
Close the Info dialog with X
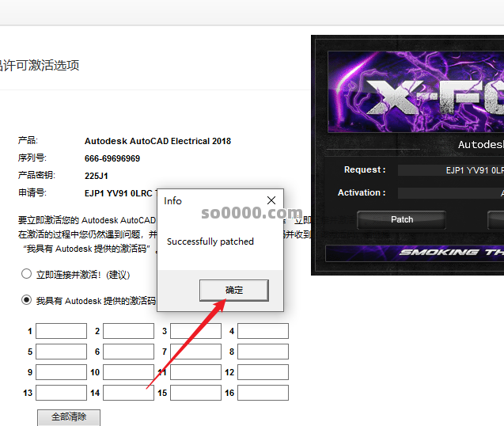(271, 200)
